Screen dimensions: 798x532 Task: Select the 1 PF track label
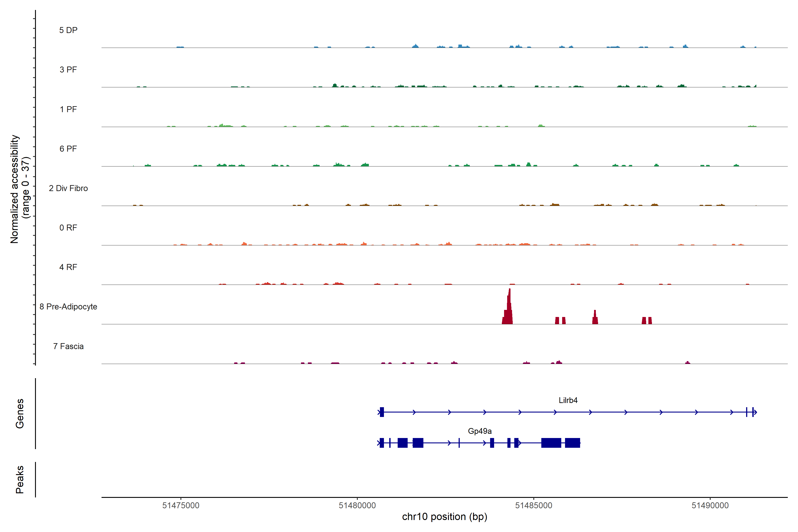pos(68,109)
